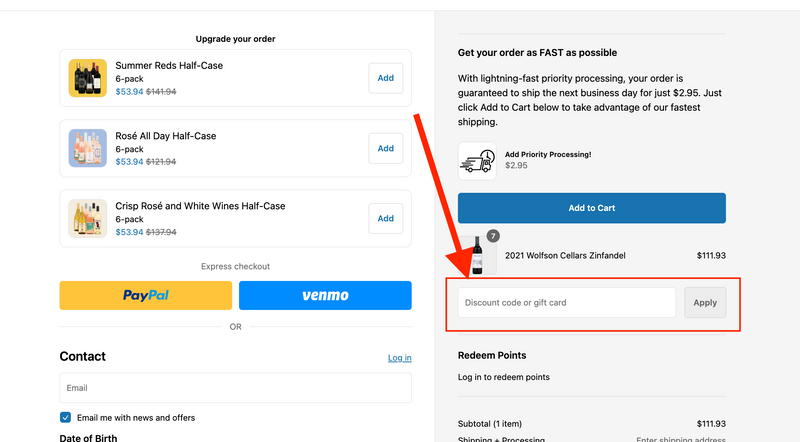Pay with Venmo express checkout

(325, 295)
